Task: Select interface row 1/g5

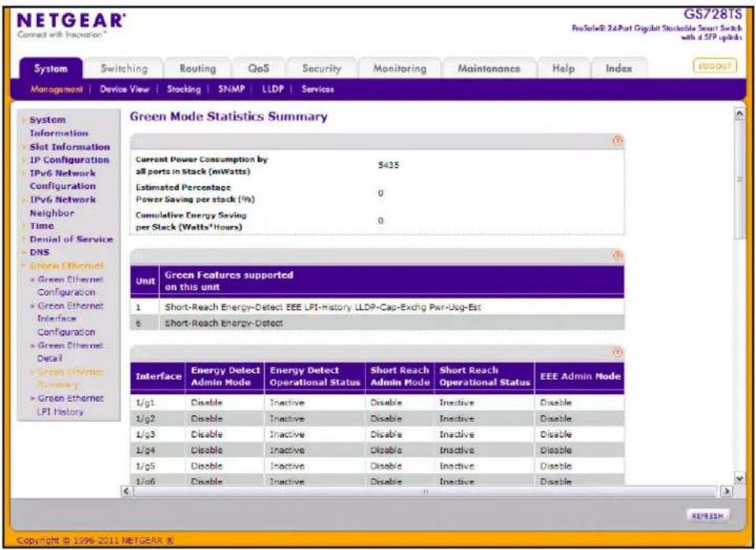Action: 377,466
